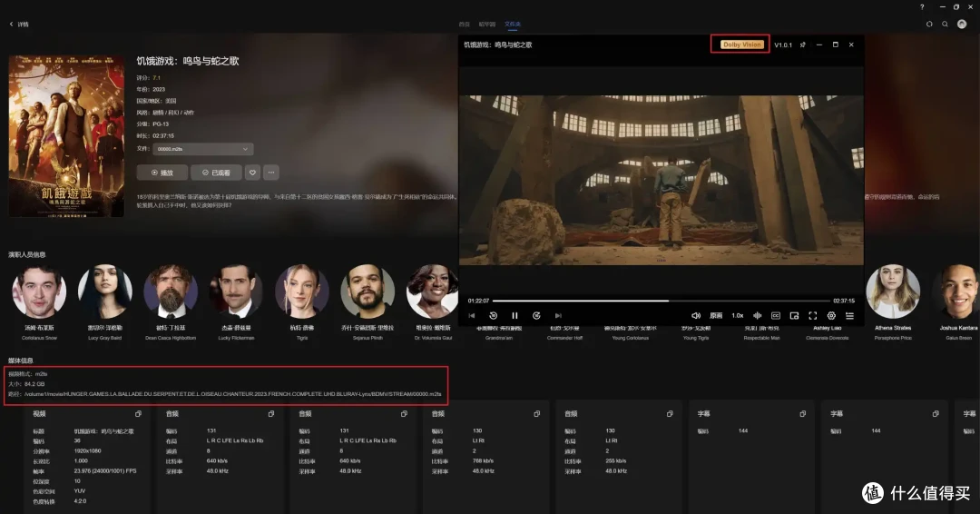Viewport: 980px width, 514px height.
Task: Open search via the top-right magnifier icon
Action: tap(945, 25)
